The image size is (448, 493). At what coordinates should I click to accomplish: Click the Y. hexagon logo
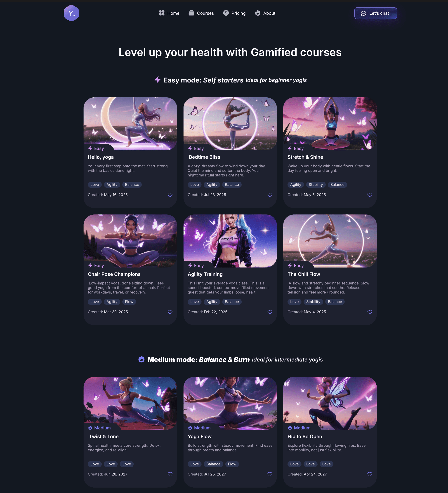coord(71,13)
